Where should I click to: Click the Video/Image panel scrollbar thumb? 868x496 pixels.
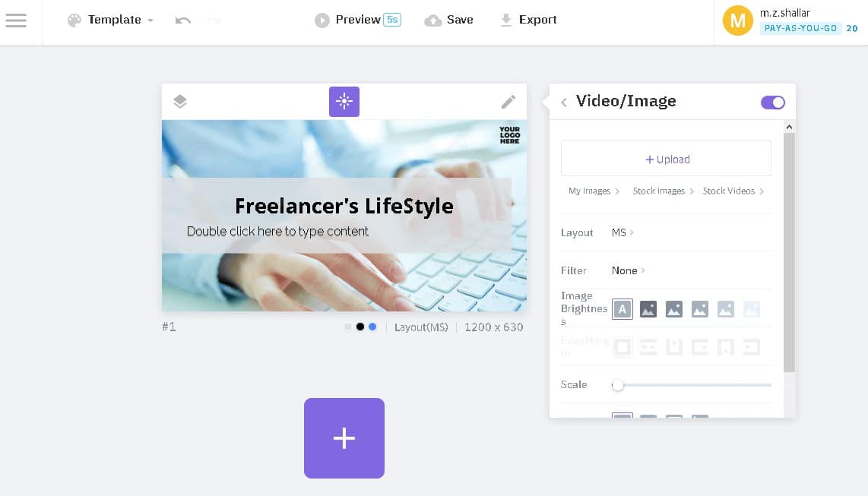click(x=790, y=252)
